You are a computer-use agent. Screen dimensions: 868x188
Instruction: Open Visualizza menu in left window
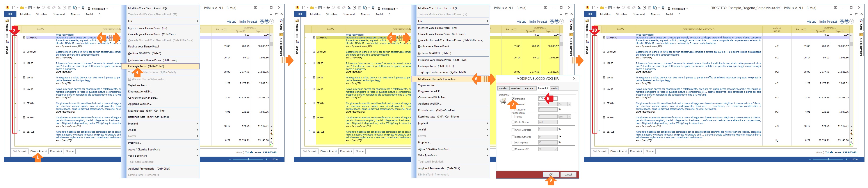coord(42,14)
